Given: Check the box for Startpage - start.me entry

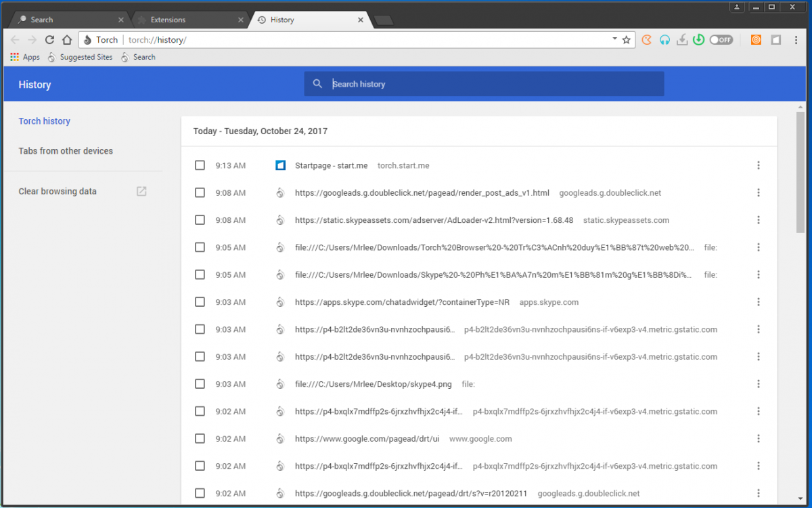Looking at the screenshot, I should (x=200, y=165).
